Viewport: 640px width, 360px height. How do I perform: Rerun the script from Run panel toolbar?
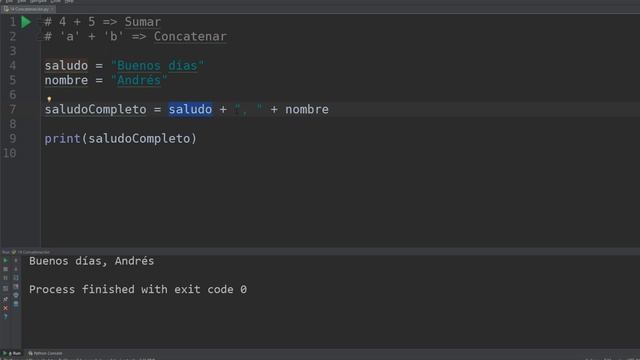point(5,260)
